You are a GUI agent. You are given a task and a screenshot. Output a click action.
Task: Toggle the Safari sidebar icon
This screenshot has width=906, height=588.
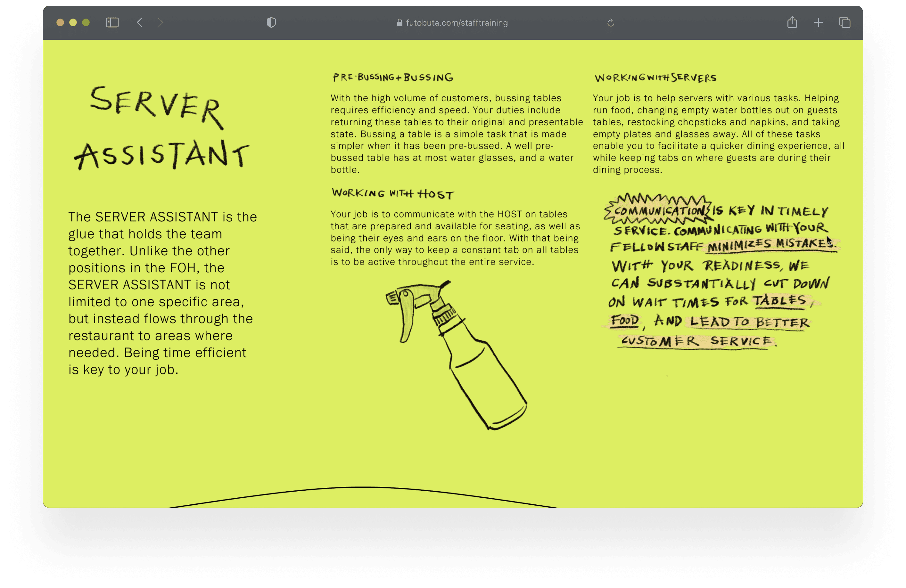tap(112, 23)
